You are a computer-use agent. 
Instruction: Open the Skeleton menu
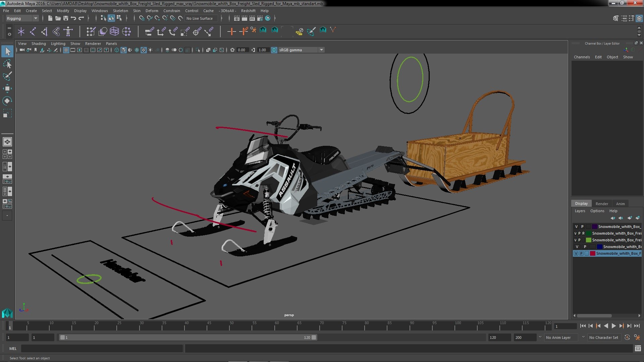pos(120,11)
